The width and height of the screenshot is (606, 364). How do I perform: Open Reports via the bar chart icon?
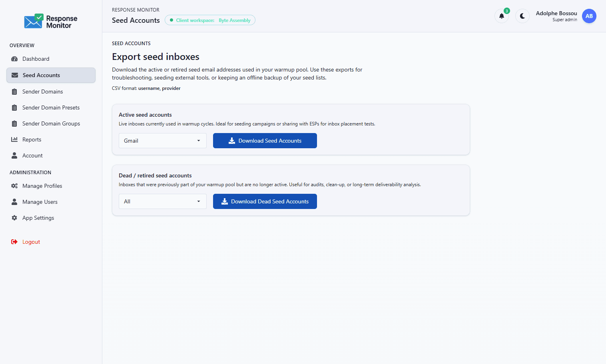tap(14, 139)
